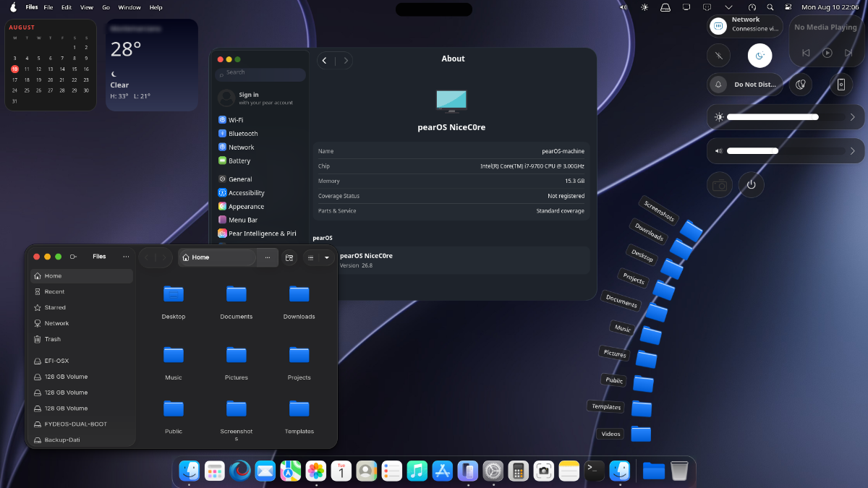Image resolution: width=868 pixels, height=488 pixels.
Task: Open Maps app in the dock
Action: (291, 471)
